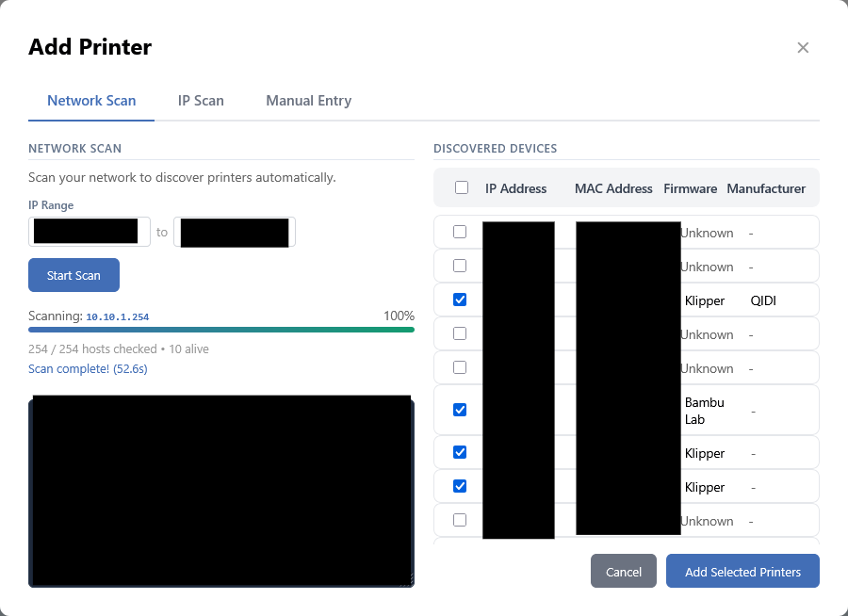This screenshot has height=616, width=848.
Task: Close the Add Printer dialog
Action: pos(803,48)
